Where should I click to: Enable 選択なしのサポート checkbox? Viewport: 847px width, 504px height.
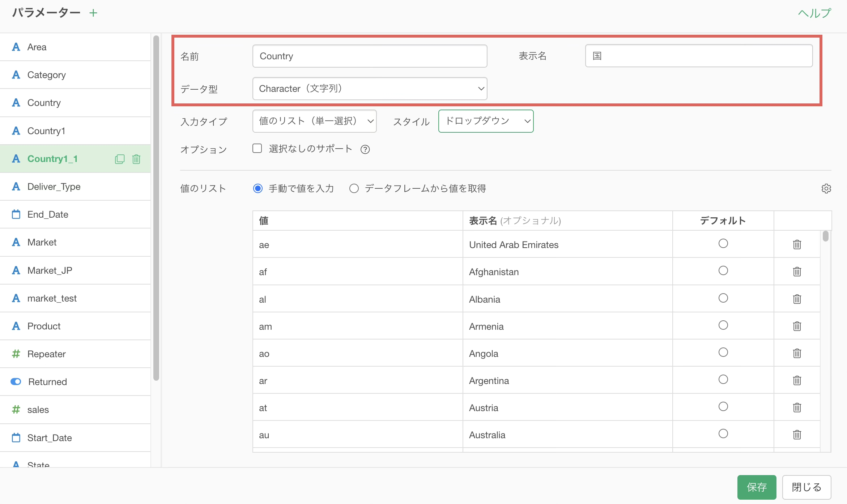coord(257,149)
